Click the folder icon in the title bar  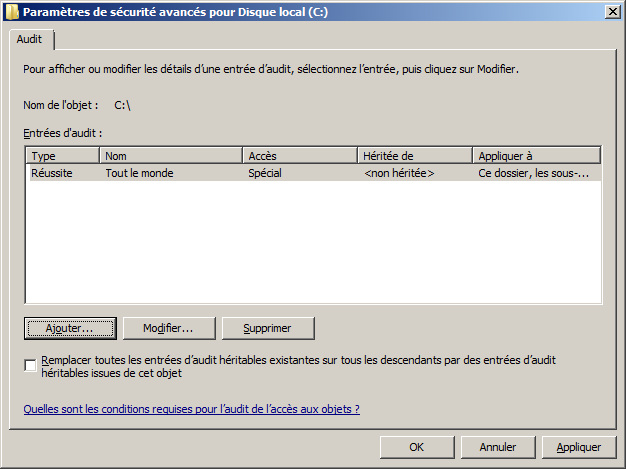tap(11, 11)
